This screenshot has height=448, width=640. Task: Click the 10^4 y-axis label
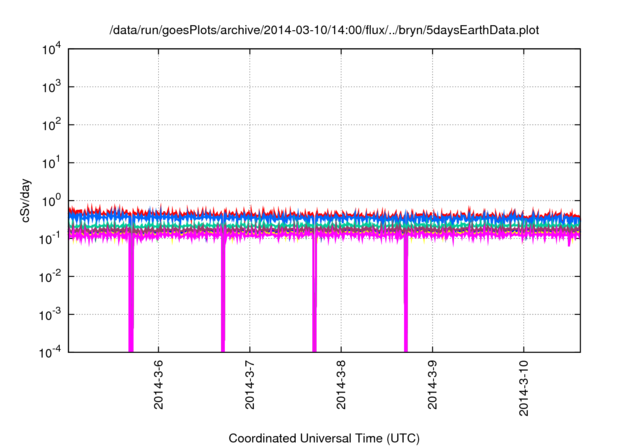pyautogui.click(x=52, y=50)
